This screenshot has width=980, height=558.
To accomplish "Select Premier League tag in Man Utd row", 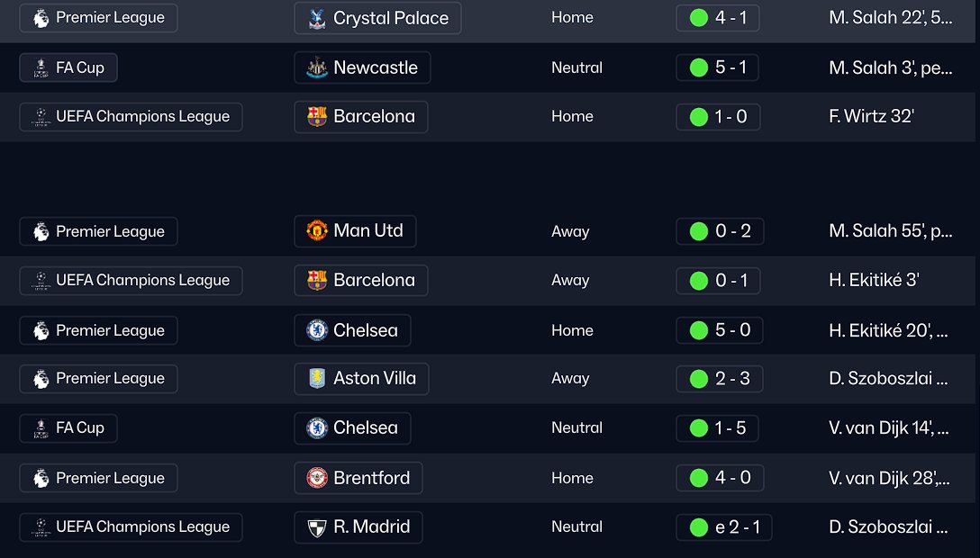I will tap(98, 231).
